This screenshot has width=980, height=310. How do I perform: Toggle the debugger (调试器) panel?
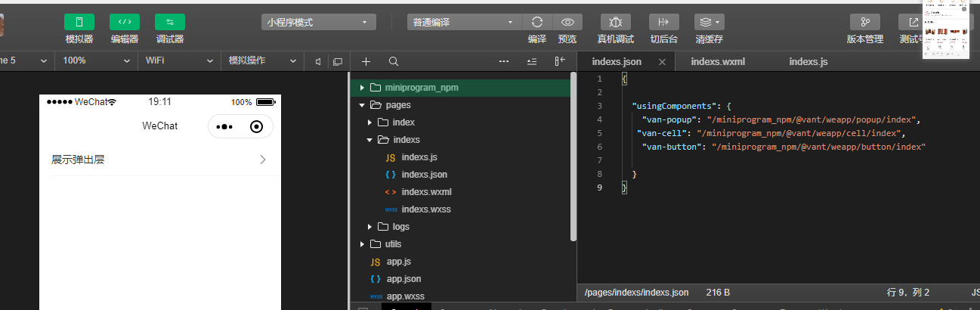point(170,22)
